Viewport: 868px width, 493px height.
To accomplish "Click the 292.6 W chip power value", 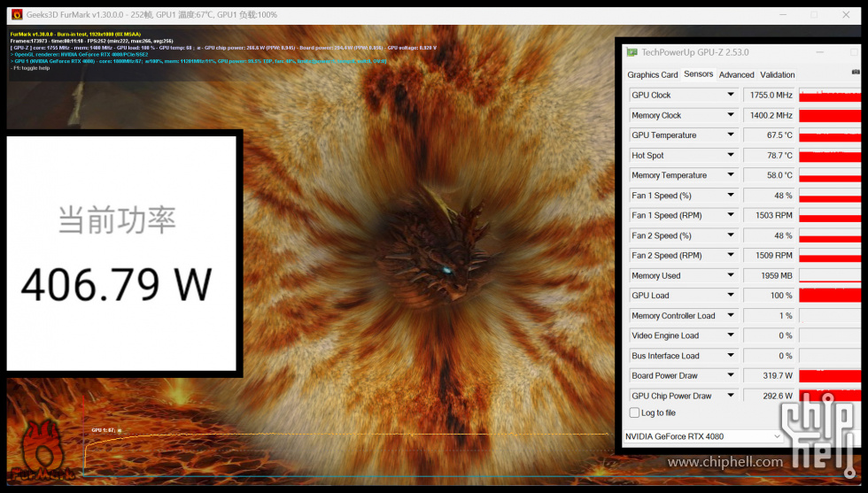I will coord(770,396).
